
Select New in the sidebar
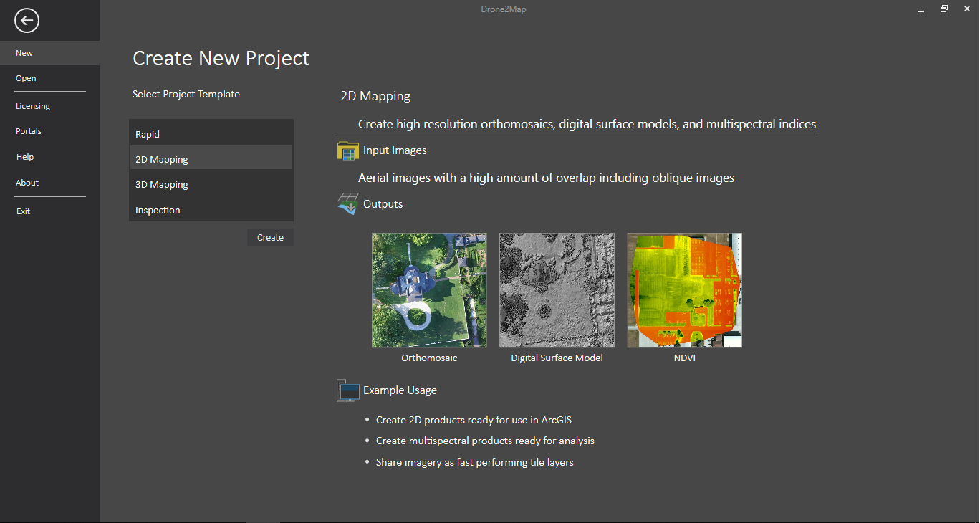pyautogui.click(x=49, y=53)
